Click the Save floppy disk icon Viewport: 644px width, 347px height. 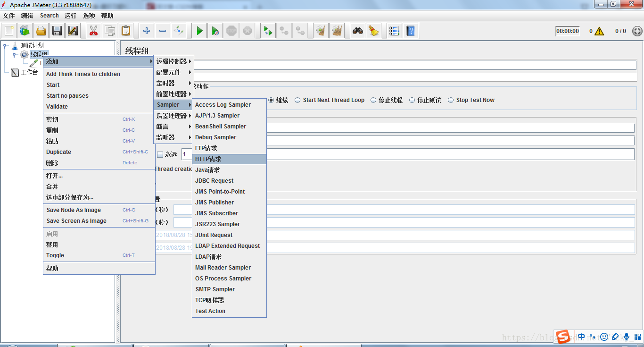click(x=57, y=31)
